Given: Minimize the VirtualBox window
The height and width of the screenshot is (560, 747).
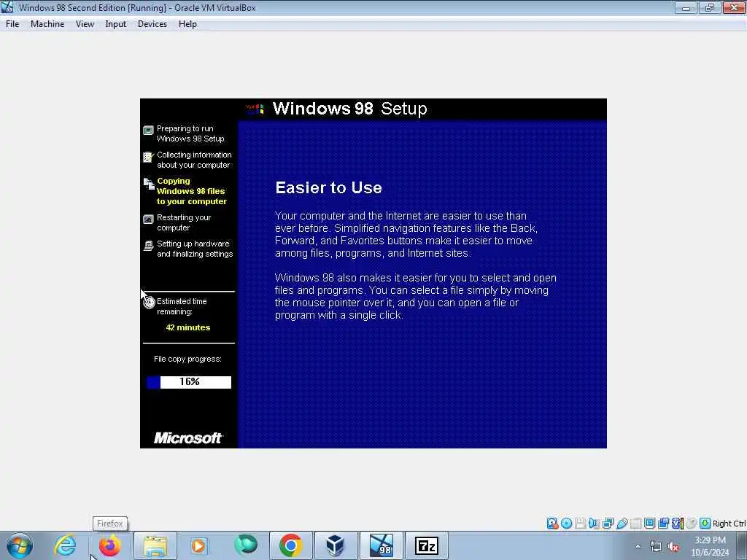Looking at the screenshot, I should 686,7.
